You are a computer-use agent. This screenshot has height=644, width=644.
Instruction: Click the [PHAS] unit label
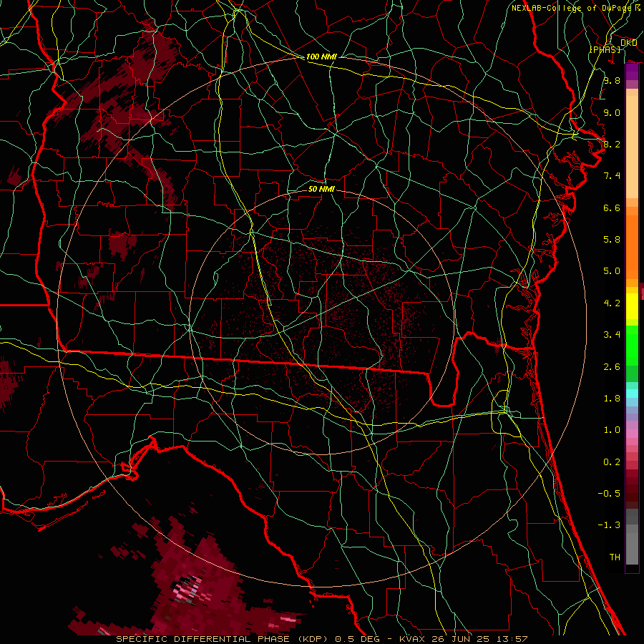(x=605, y=49)
